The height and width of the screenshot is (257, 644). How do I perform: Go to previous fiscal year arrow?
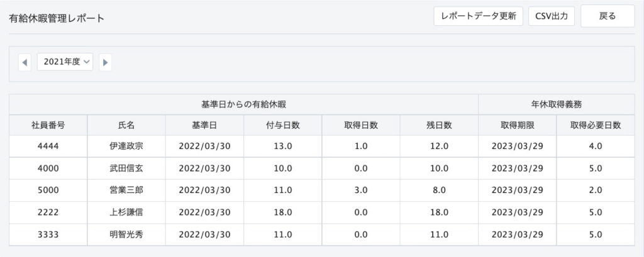point(25,62)
